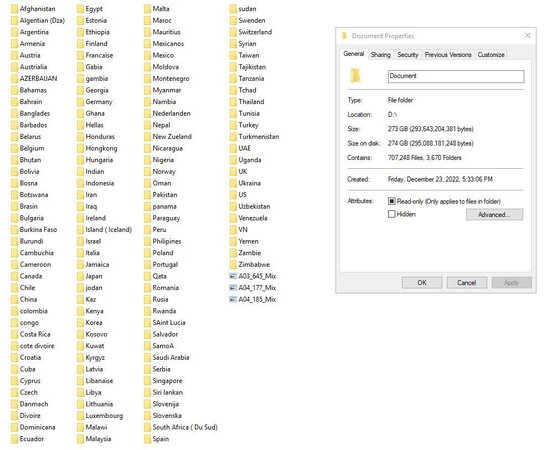Select the Afghanistan folder icon

click(14, 9)
